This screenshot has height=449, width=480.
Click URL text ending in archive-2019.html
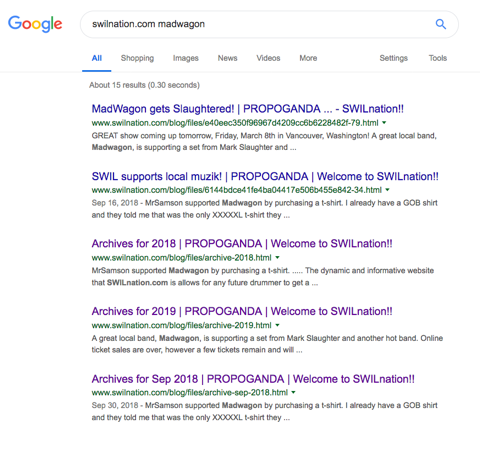(x=182, y=325)
